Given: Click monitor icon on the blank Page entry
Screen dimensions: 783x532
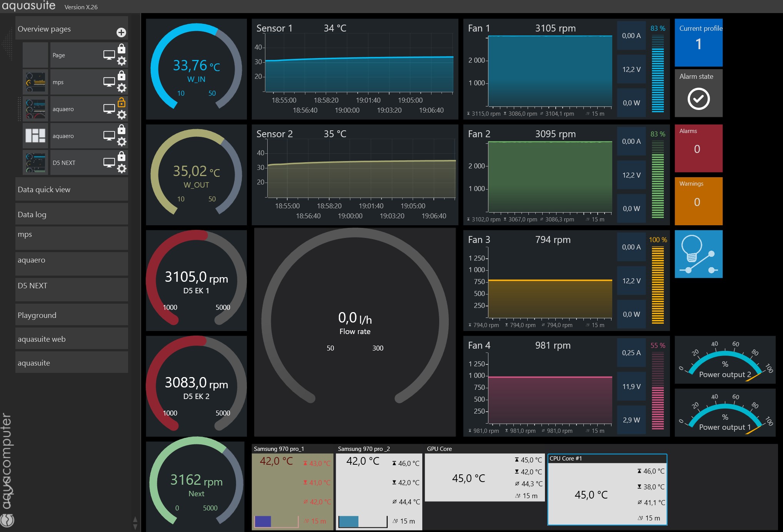Looking at the screenshot, I should (109, 55).
